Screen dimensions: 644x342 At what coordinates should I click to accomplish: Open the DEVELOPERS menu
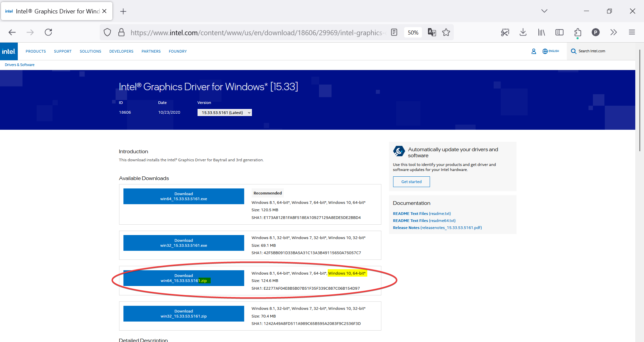(x=121, y=51)
